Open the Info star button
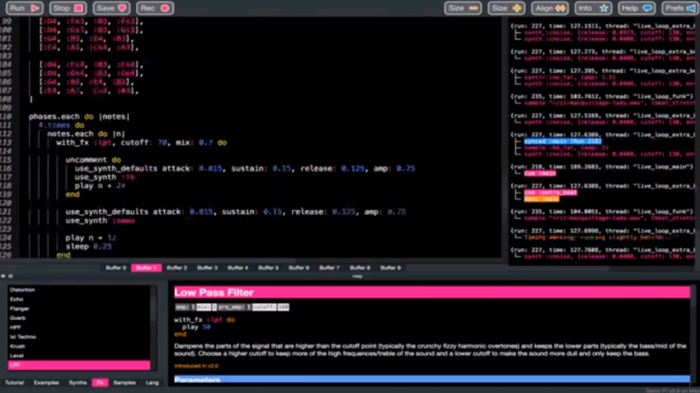This screenshot has width=700, height=393. 593,8
